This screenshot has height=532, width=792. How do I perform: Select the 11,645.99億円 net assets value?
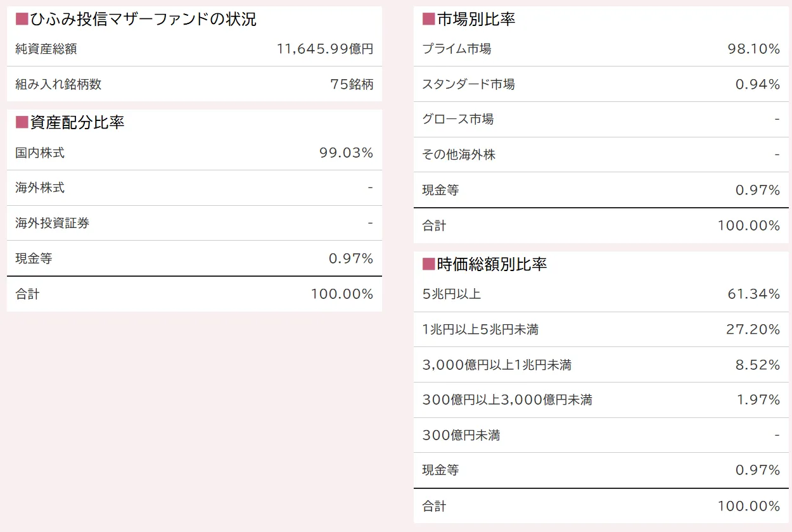coord(325,49)
